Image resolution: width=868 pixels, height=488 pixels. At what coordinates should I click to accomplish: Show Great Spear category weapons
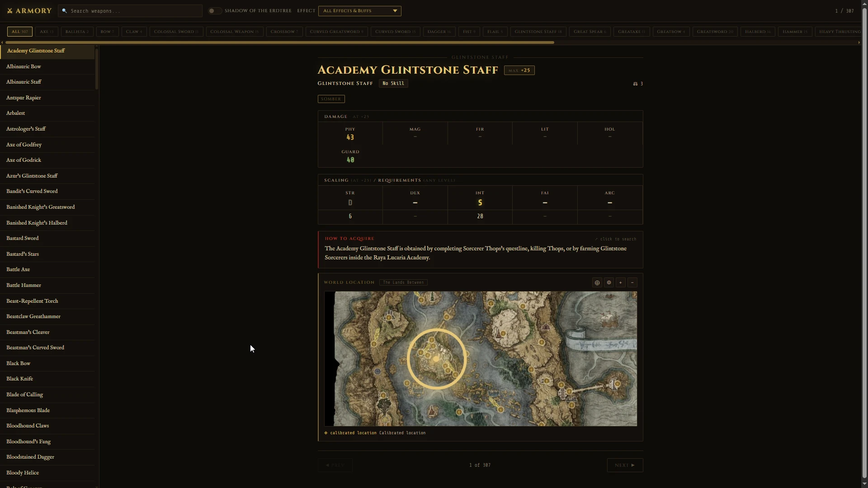[590, 32]
